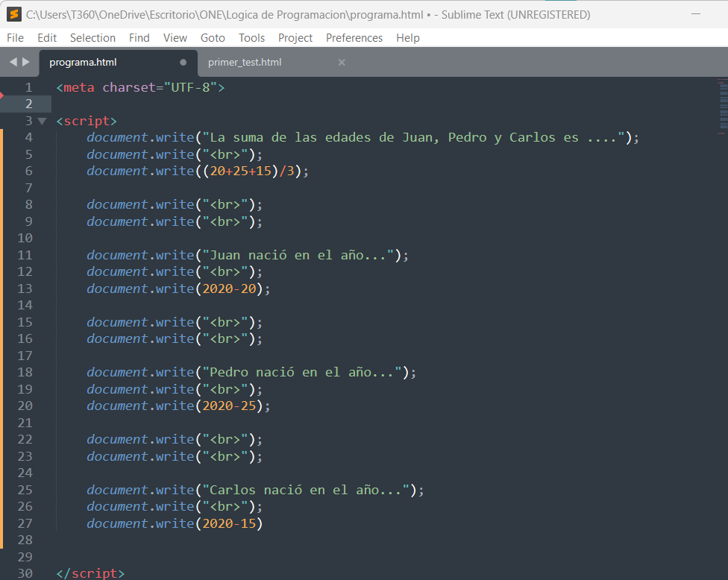728x580 pixels.
Task: Click document.write on line 9
Action: [x=140, y=222]
